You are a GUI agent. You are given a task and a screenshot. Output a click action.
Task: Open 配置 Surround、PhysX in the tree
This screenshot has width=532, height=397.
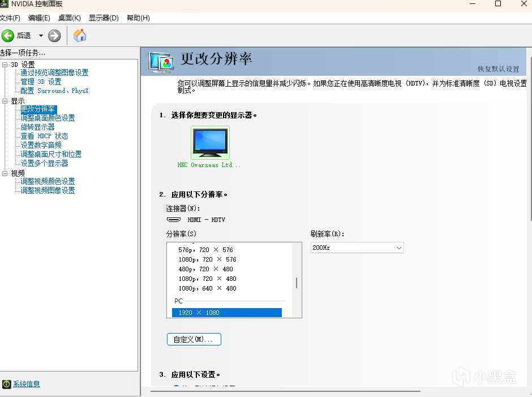(x=54, y=91)
